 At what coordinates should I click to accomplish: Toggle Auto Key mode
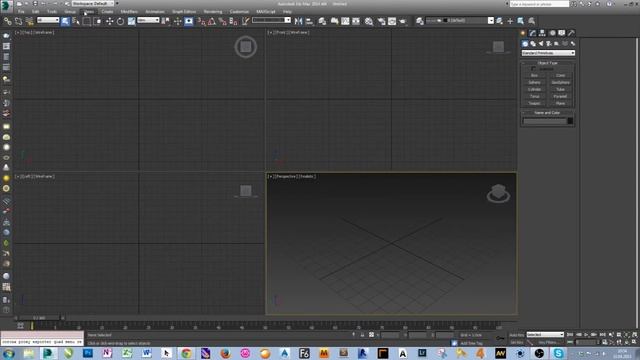point(517,335)
